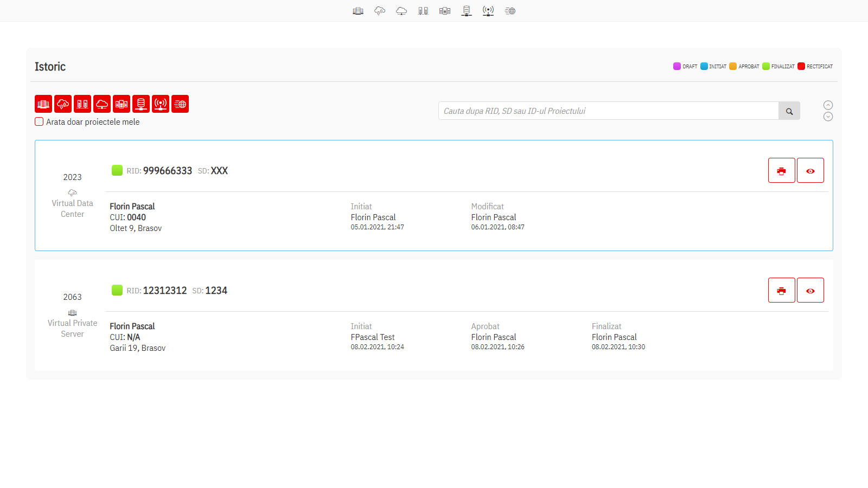Print the project with RID 12312312
Viewport: 868px width, 488px height.
781,290
